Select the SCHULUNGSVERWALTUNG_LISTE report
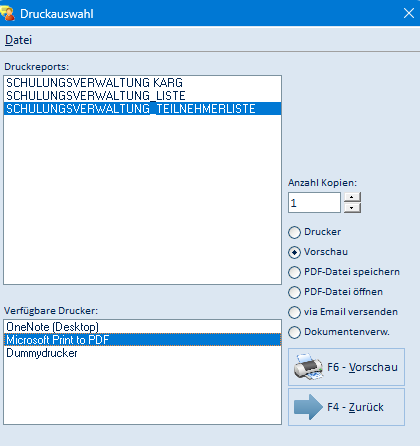The height and width of the screenshot is (446, 420). click(x=142, y=96)
